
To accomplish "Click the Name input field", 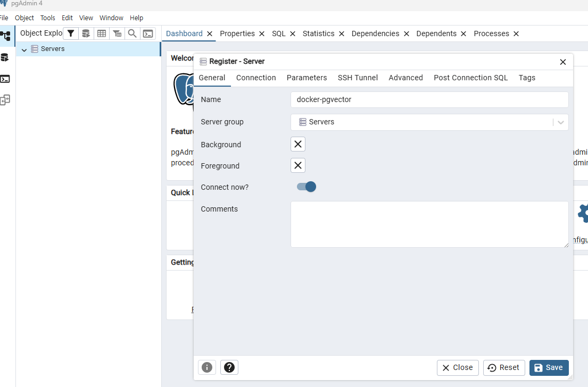I will tap(429, 99).
